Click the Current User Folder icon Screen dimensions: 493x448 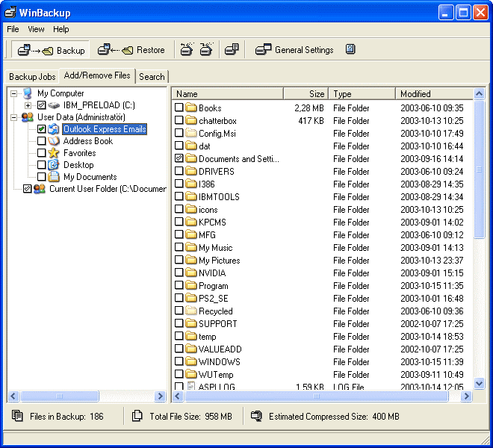[x=40, y=189]
